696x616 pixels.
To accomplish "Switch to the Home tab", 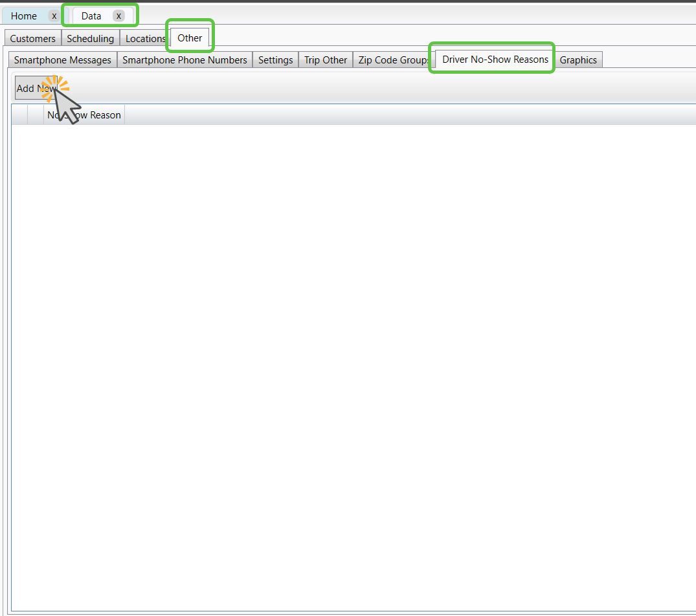I will point(24,16).
